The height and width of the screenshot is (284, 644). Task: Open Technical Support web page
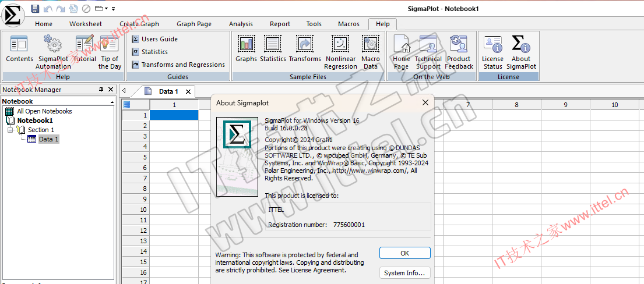click(428, 52)
